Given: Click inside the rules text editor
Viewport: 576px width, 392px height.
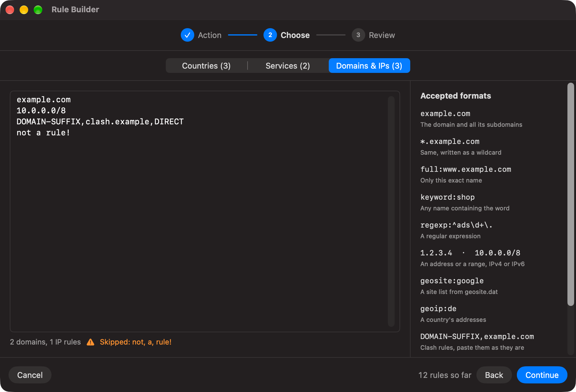Looking at the screenshot, I should pos(205,211).
